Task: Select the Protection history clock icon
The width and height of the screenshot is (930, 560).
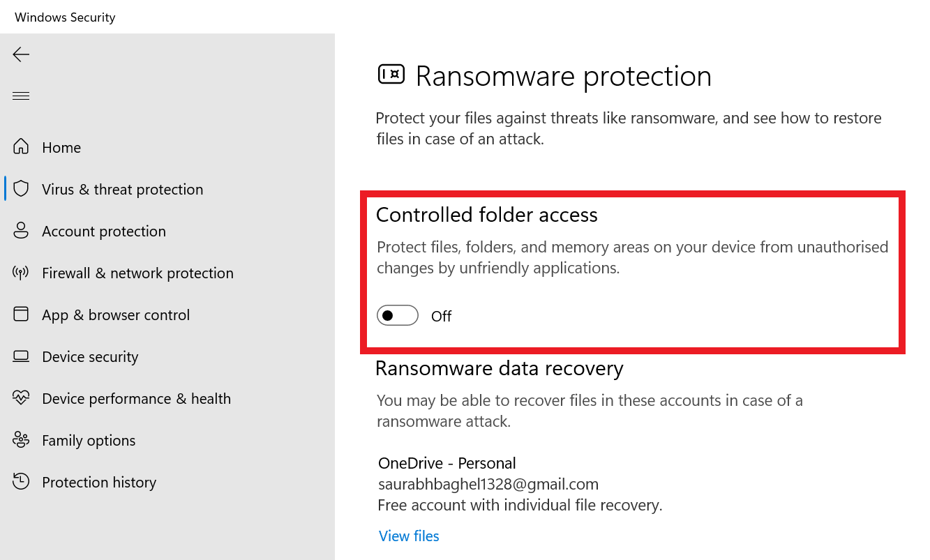Action: (x=21, y=482)
